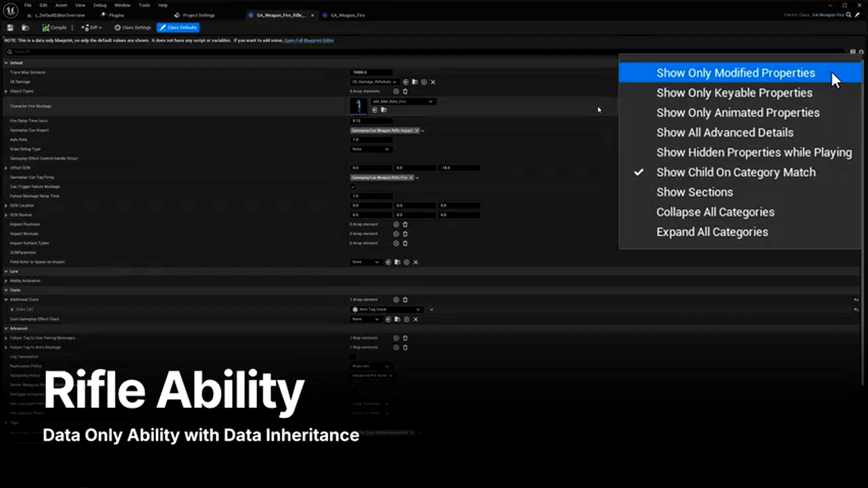The height and width of the screenshot is (488, 868).
Task: Toggle Show Child On Category Match option
Action: [736, 172]
